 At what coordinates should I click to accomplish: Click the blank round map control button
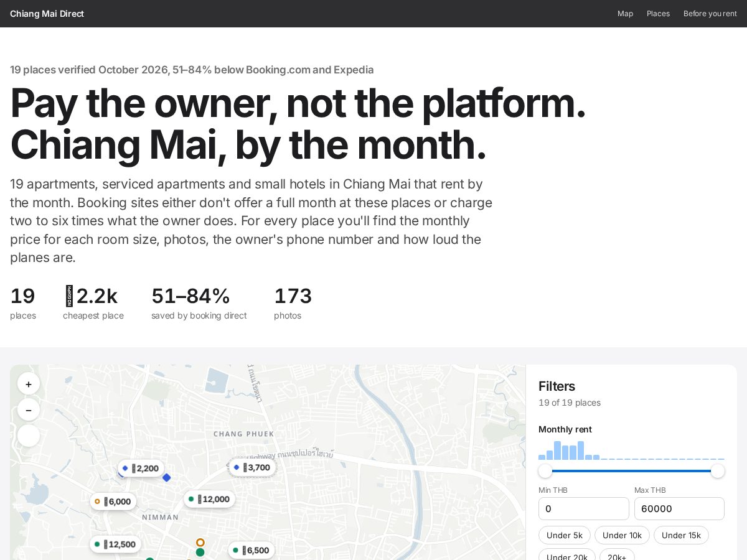29,436
